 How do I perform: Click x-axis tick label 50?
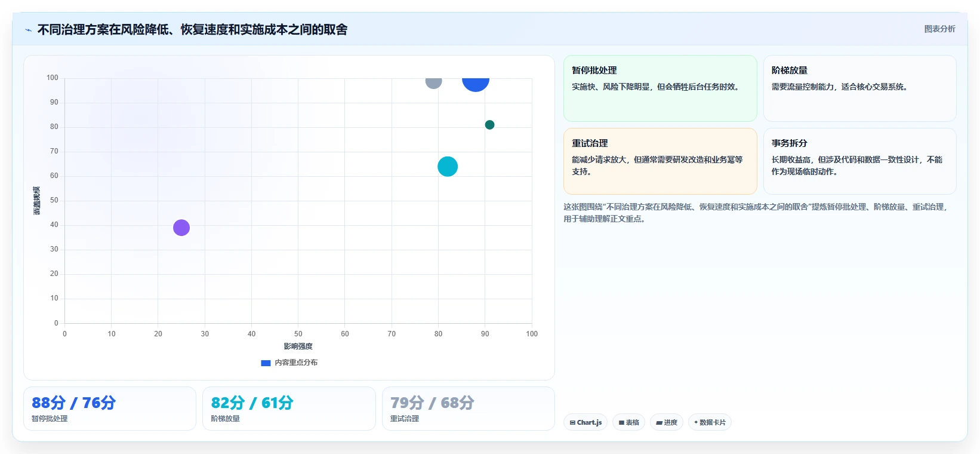pos(298,334)
